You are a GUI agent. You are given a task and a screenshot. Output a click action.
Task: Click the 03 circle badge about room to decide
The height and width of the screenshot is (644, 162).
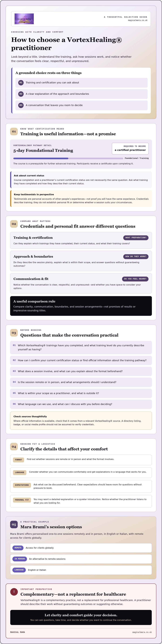(21, 105)
